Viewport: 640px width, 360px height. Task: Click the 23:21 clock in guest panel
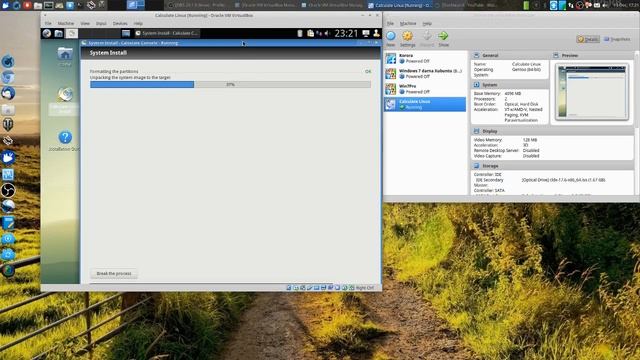click(x=346, y=33)
